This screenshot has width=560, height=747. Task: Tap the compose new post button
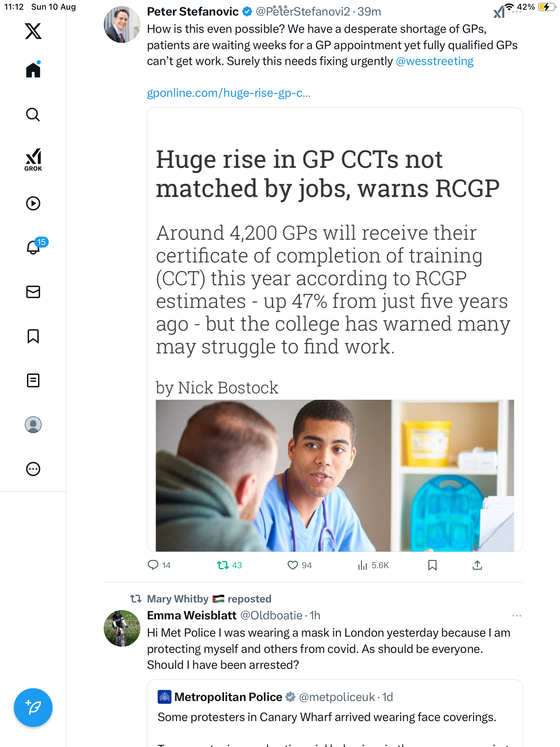[33, 708]
